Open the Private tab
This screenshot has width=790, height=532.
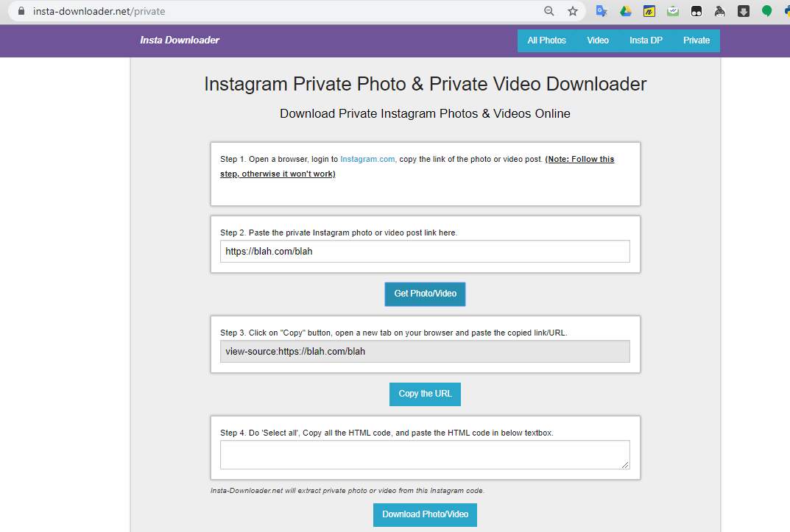click(x=696, y=40)
